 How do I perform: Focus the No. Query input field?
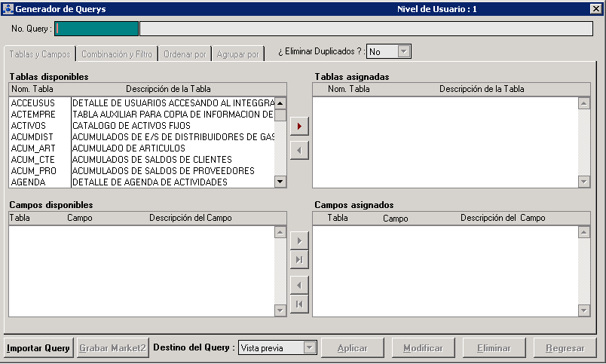tap(96, 29)
